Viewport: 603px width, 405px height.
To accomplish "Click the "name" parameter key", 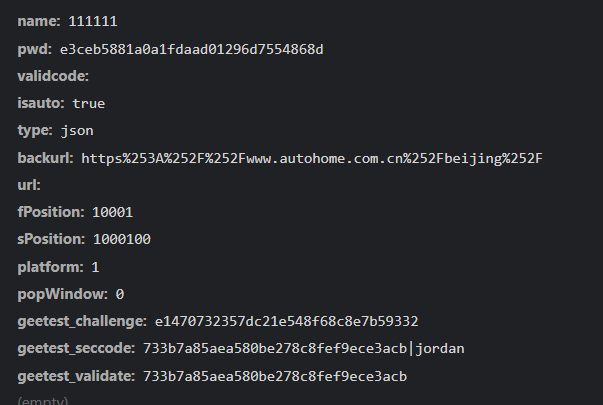I will [x=38, y=21].
